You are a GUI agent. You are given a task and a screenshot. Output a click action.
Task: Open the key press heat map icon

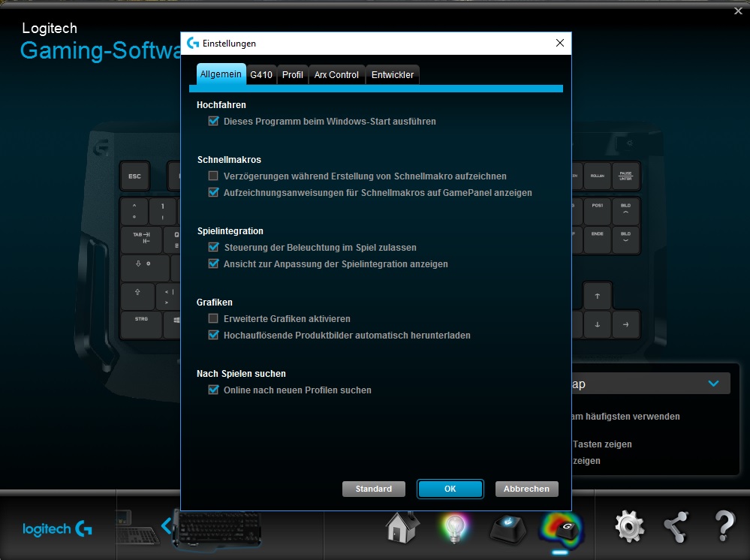(562, 529)
